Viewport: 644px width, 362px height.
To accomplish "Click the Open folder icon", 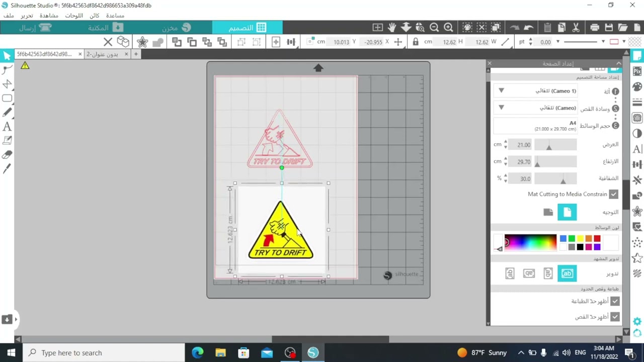I will [x=623, y=28].
